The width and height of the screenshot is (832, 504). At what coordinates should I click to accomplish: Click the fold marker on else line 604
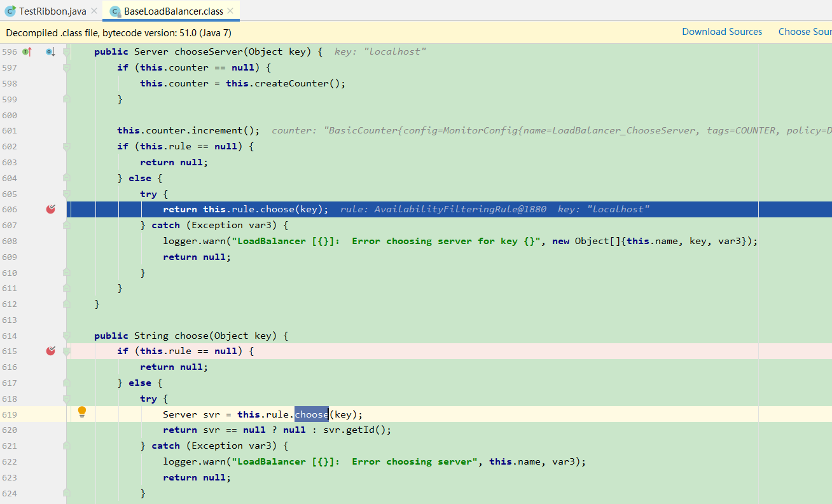66,178
